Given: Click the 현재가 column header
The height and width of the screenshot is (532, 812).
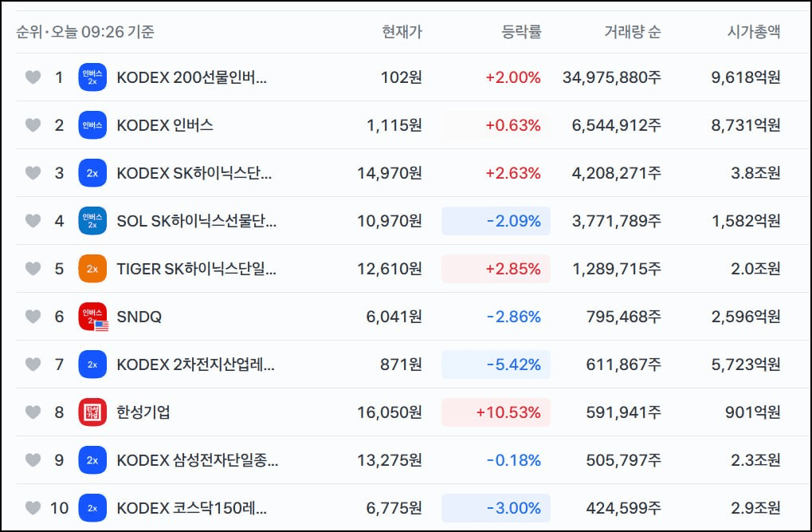Looking at the screenshot, I should [402, 32].
